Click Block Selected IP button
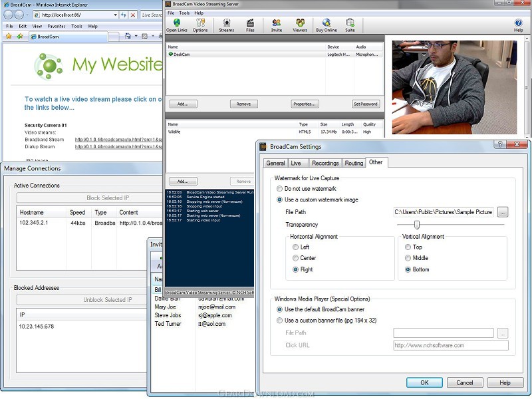Viewport: 532px width, 399px height. coord(91,198)
